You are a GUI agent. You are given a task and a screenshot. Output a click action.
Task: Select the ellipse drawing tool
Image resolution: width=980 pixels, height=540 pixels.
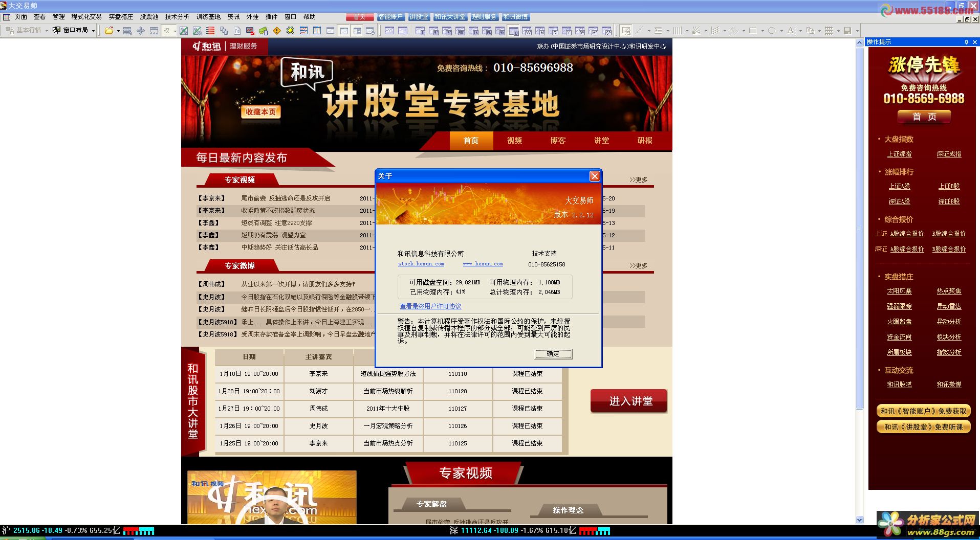coord(772,31)
